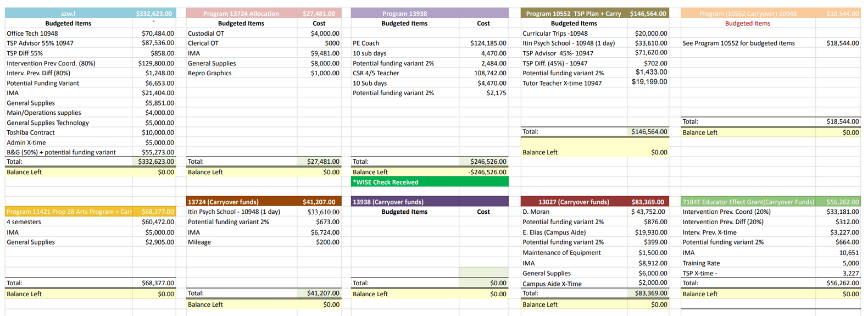The height and width of the screenshot is (316, 868).
Task: Select the $60,472.00 cost cell
Action: tap(154, 222)
